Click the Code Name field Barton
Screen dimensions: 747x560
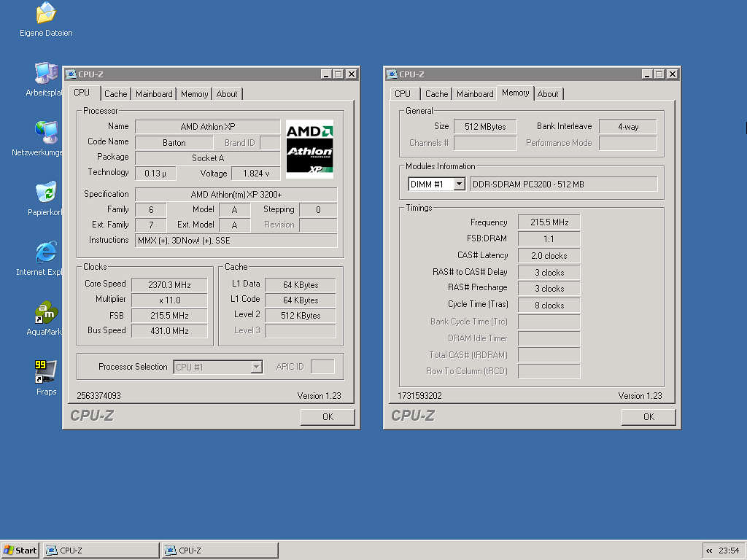pyautogui.click(x=174, y=143)
